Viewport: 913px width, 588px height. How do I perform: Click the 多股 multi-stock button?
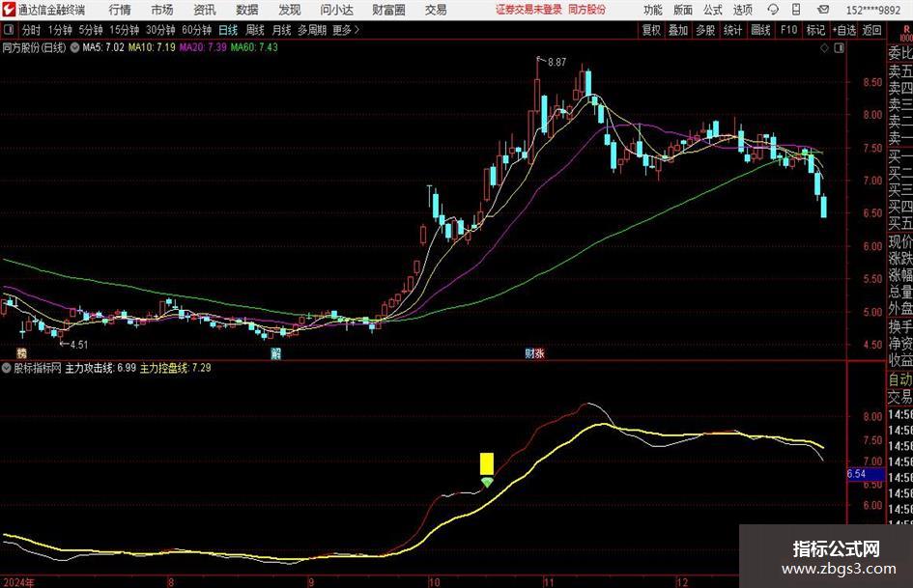pyautogui.click(x=705, y=30)
